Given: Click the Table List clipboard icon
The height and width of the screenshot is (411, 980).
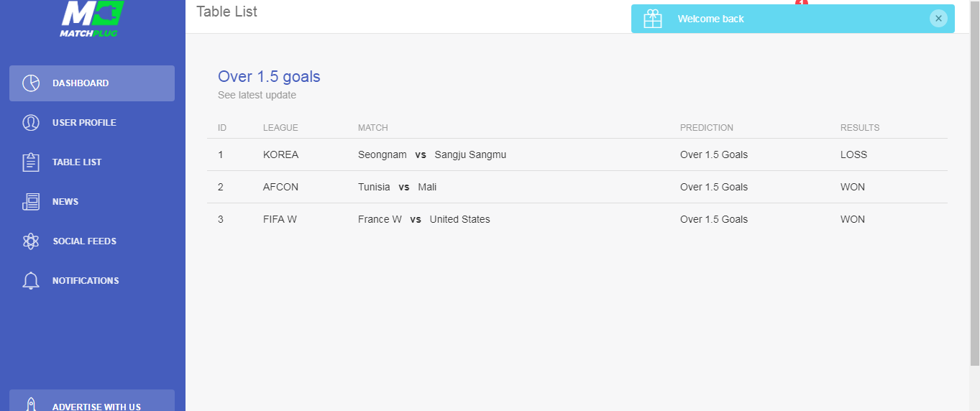Looking at the screenshot, I should click(31, 162).
